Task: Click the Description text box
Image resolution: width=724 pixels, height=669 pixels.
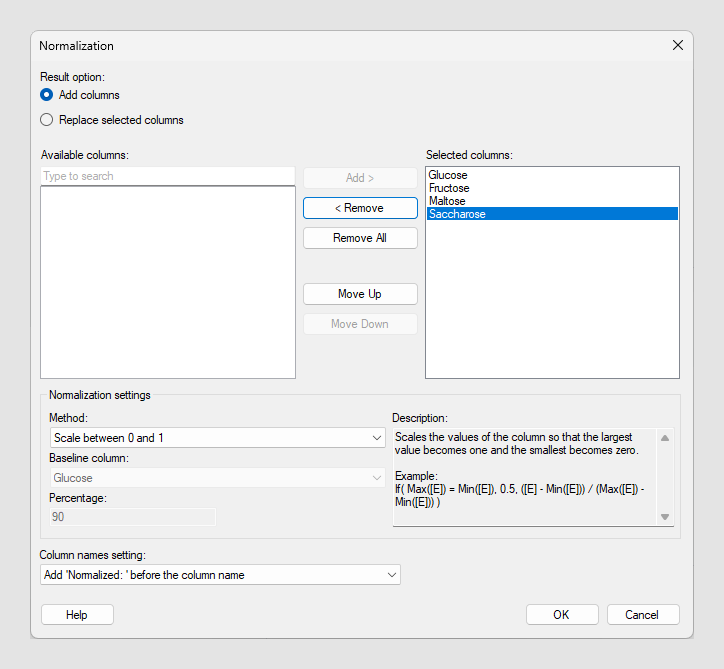Action: click(x=525, y=475)
